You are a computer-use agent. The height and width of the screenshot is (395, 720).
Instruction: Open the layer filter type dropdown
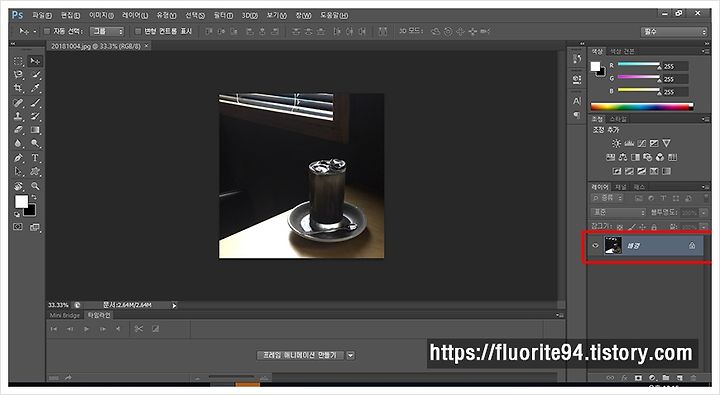[x=607, y=198]
